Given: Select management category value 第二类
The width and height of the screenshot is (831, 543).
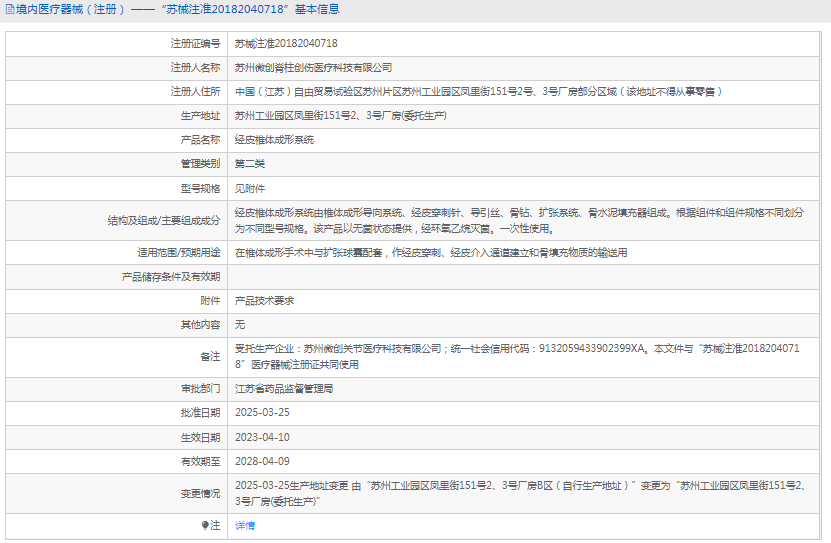Looking at the screenshot, I should (x=250, y=164).
